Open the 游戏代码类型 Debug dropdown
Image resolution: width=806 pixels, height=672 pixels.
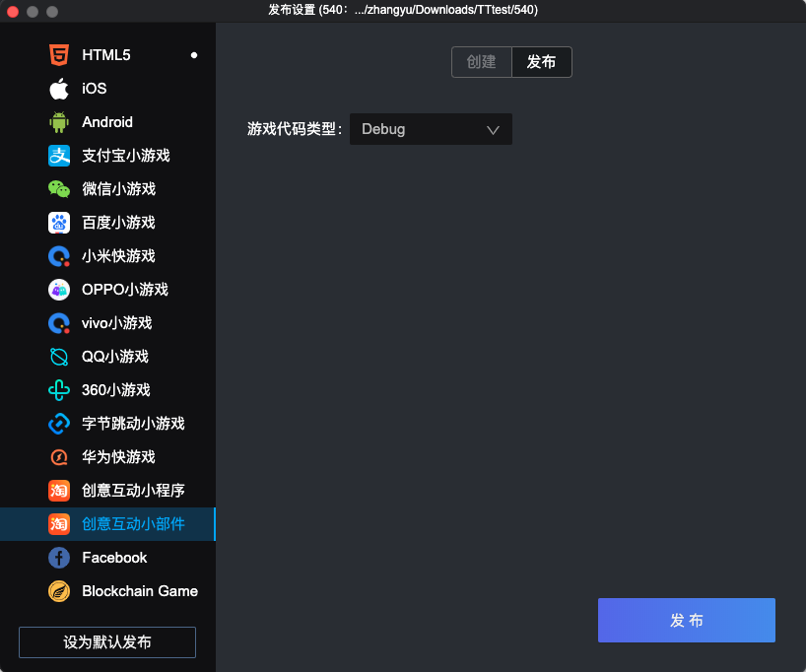tap(430, 129)
